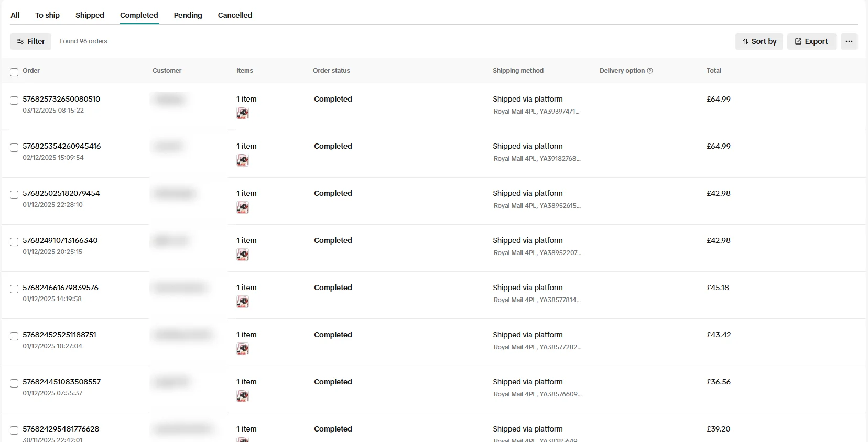Screen dimensions: 868x442
Task: Open product thumbnail for order 576825732650080510
Action: click(x=243, y=113)
